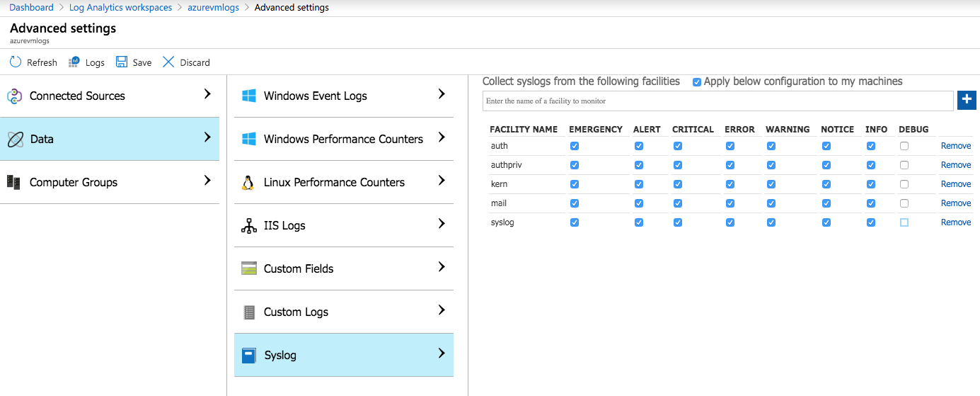Expand IIS Logs chevron
The image size is (980, 396).
[442, 224]
